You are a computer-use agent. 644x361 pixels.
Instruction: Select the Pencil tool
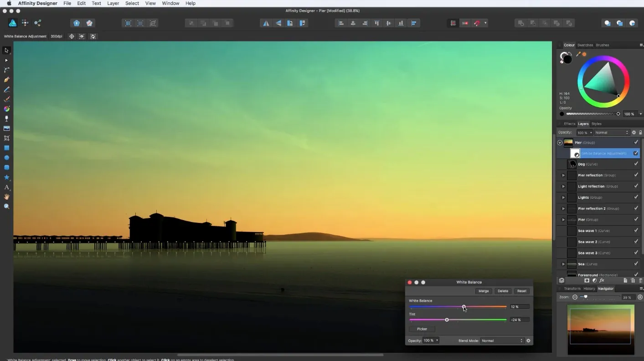(6, 90)
